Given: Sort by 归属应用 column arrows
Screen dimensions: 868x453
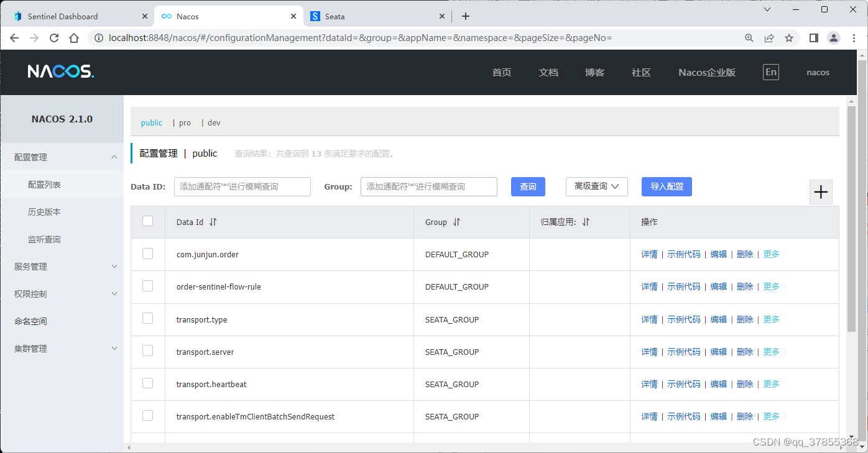Looking at the screenshot, I should pyautogui.click(x=586, y=222).
